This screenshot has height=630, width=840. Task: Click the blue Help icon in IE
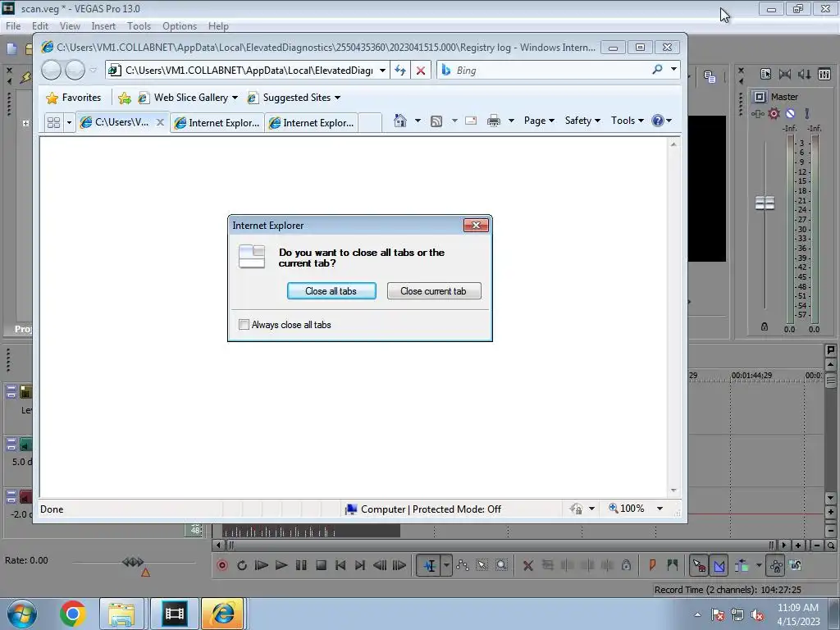(x=658, y=121)
